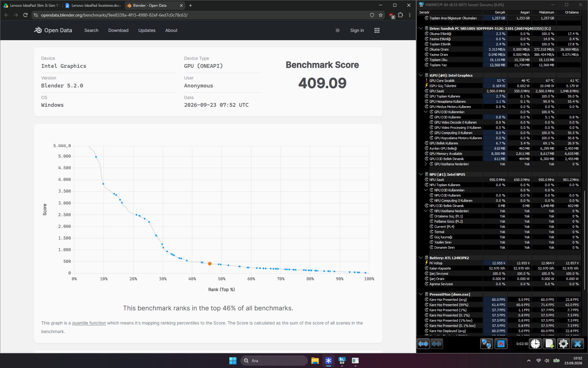
Task: Click the browser address bar URL
Action: [x=114, y=15]
